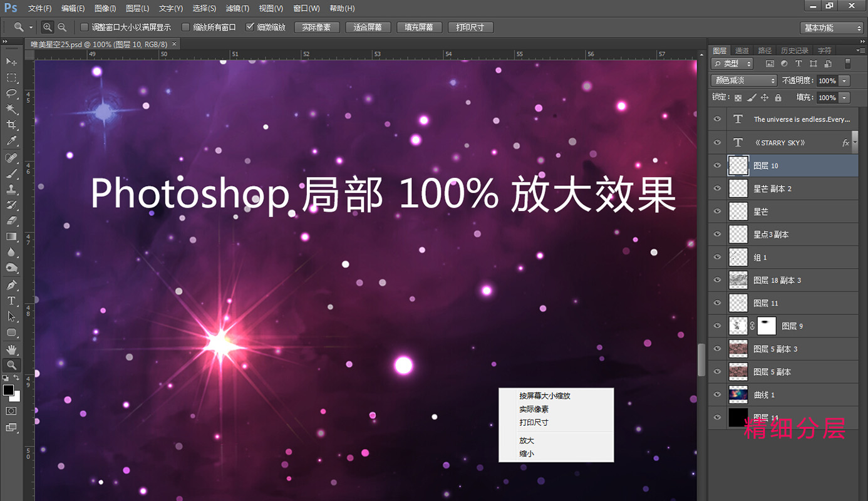Screen dimensions: 868x501
Task: Click the 实际像素 button in options bar
Action: 316,28
